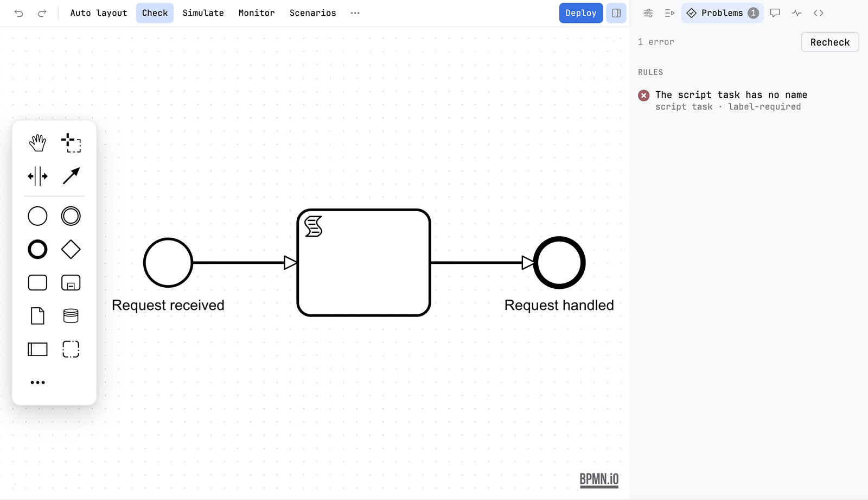The image size is (868, 500).
Task: Create a start event from palette
Action: click(x=37, y=216)
